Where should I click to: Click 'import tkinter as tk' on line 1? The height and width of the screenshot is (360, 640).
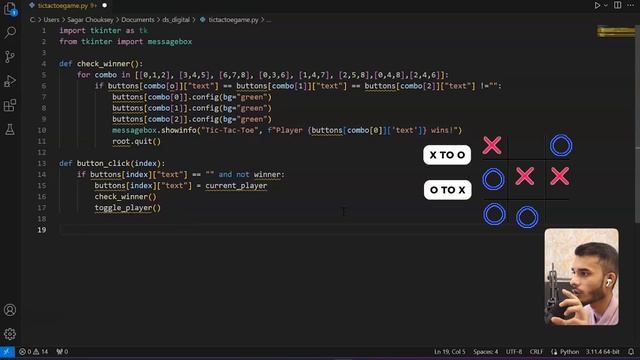103,31
